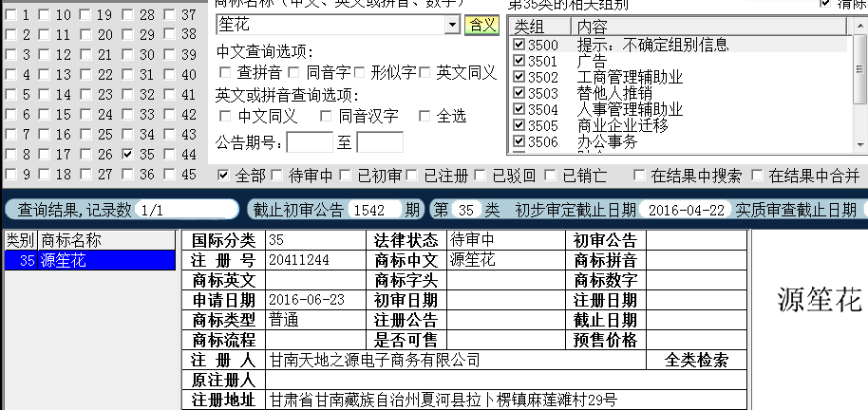Enable 中文同义 option
The image size is (868, 410).
(x=225, y=116)
